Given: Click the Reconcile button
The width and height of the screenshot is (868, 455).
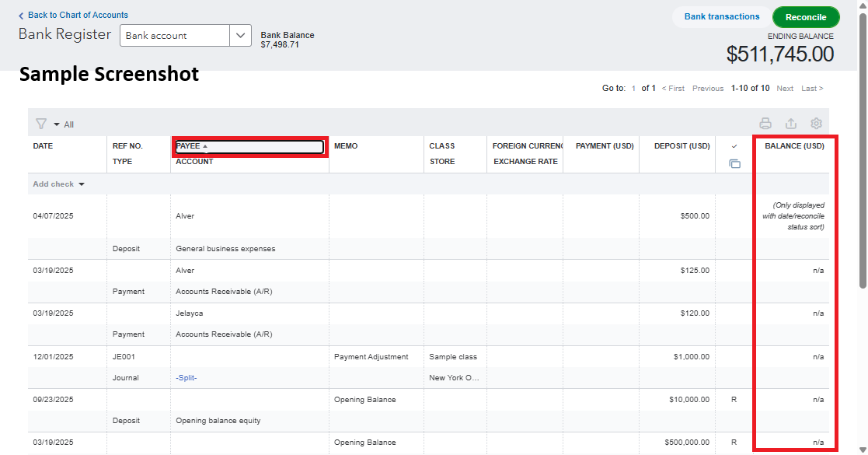Looking at the screenshot, I should click(806, 17).
